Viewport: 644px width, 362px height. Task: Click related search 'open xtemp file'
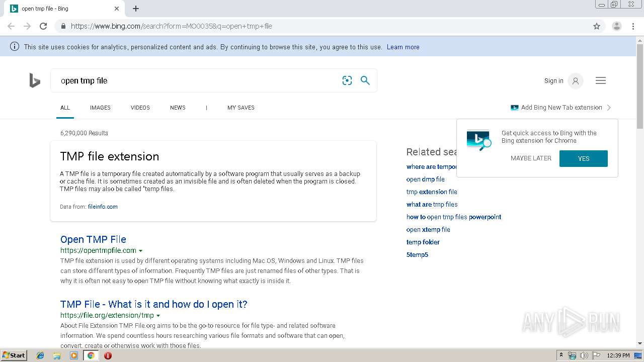point(428,230)
